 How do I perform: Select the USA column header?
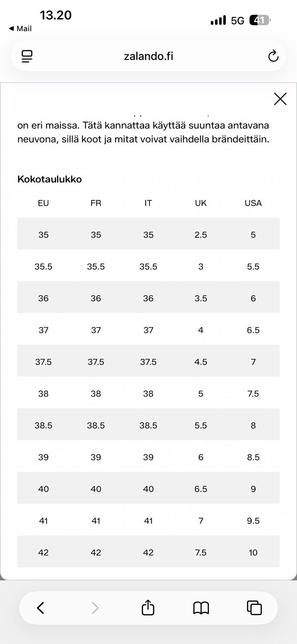coord(253,203)
